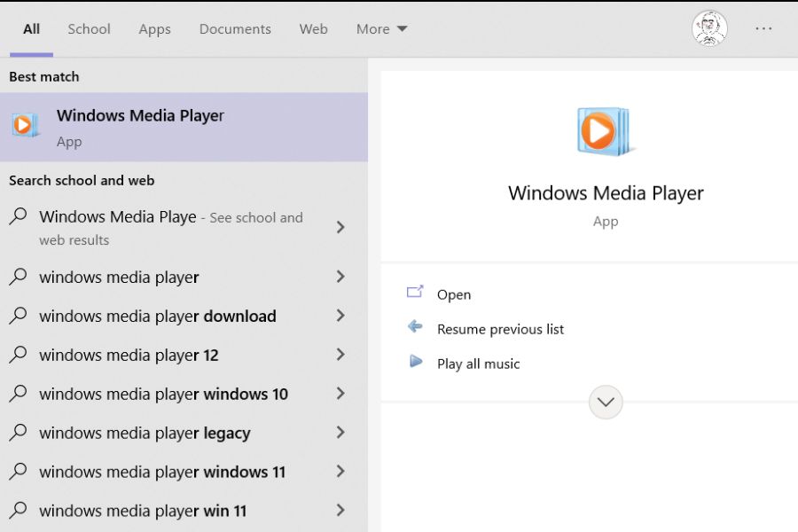Switch to the Apps tab
Screen dimensions: 798x532
tap(154, 28)
